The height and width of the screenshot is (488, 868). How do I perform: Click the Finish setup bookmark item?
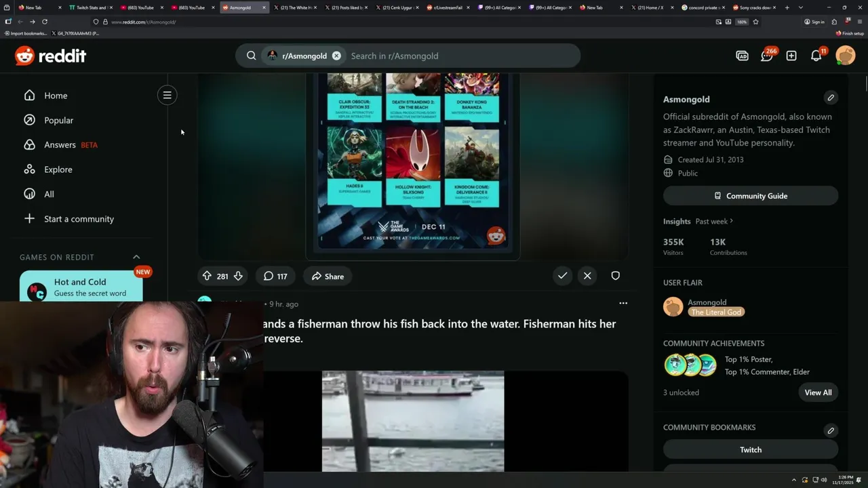[x=850, y=33]
